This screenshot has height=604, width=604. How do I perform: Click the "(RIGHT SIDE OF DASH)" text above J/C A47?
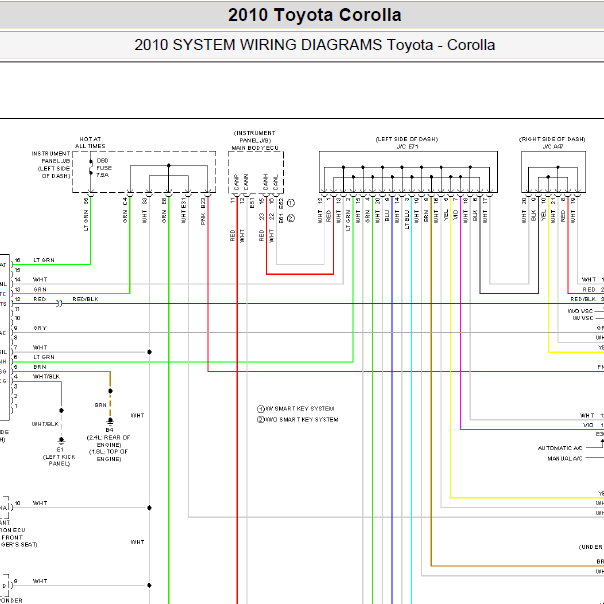point(552,139)
